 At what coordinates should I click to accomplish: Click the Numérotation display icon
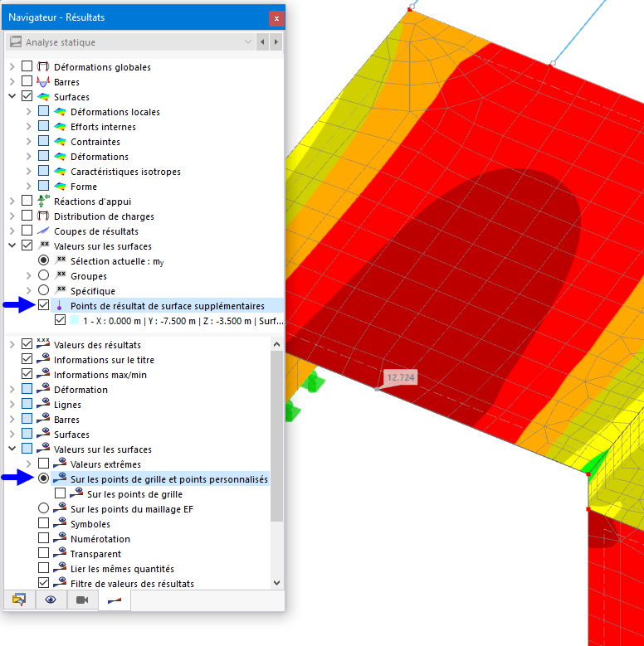[60, 538]
